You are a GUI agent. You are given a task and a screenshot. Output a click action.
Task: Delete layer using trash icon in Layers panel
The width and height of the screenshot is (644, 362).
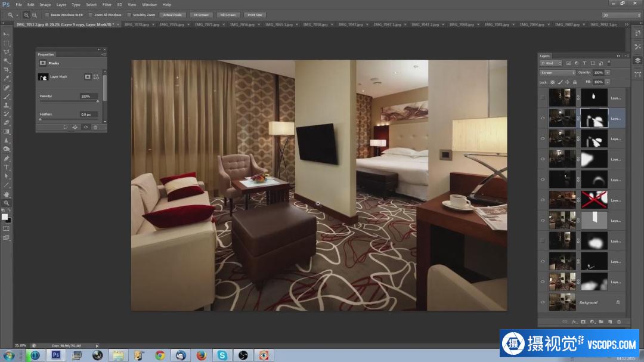pos(619,321)
